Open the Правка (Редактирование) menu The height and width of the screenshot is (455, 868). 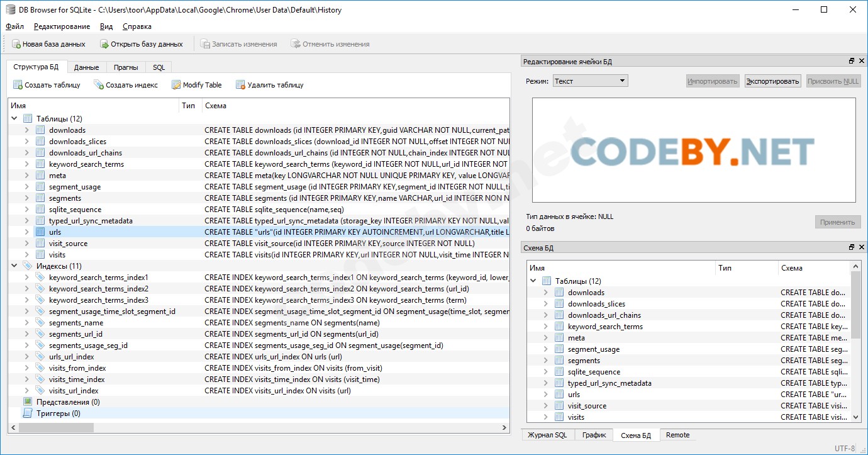pyautogui.click(x=62, y=26)
